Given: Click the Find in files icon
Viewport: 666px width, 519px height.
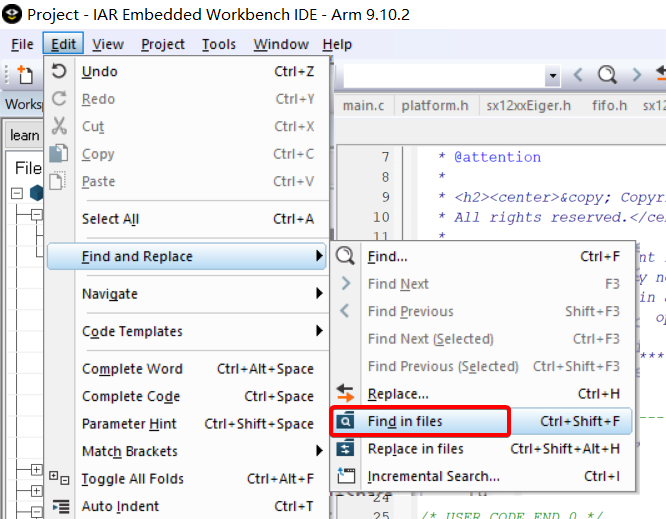Looking at the screenshot, I should (x=346, y=422).
